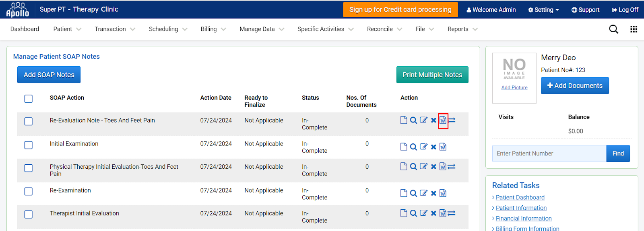Click the Enter Patient Number field
Image resolution: width=644 pixels, height=231 pixels.
(549, 153)
